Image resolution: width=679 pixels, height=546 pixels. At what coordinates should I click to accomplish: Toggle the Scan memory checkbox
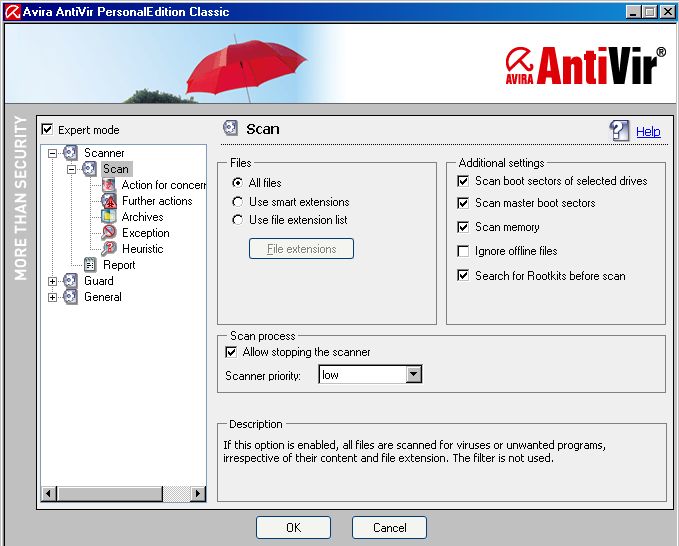[x=463, y=227]
